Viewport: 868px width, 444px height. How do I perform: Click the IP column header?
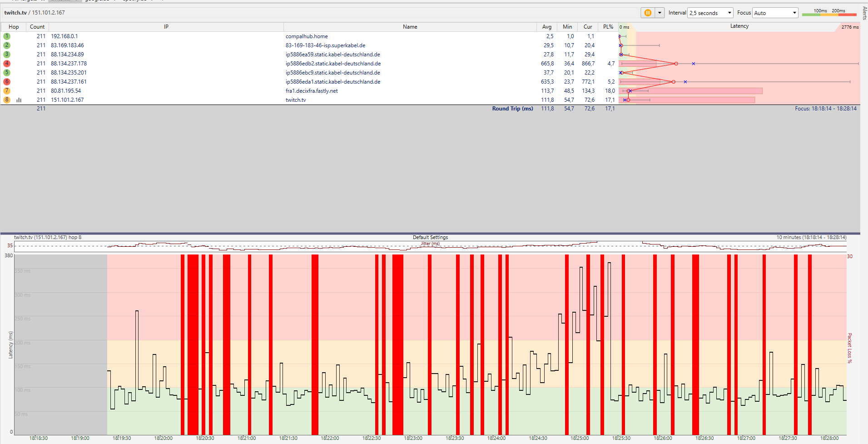click(166, 27)
